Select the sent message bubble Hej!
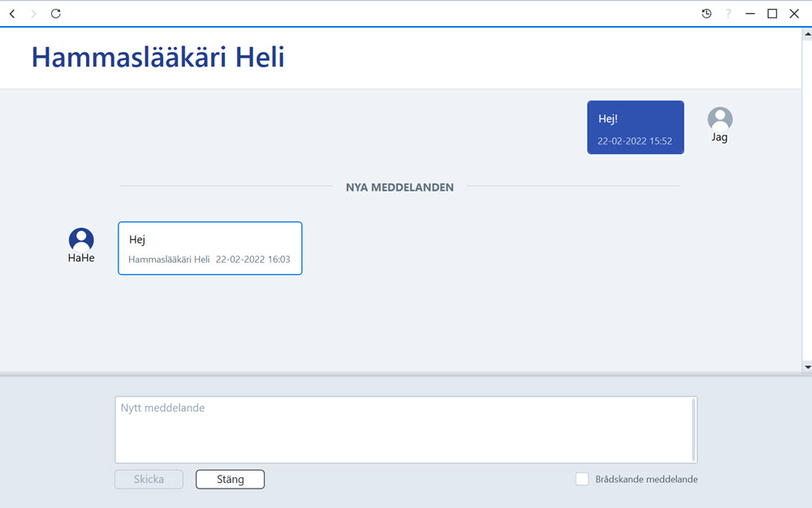 636,127
